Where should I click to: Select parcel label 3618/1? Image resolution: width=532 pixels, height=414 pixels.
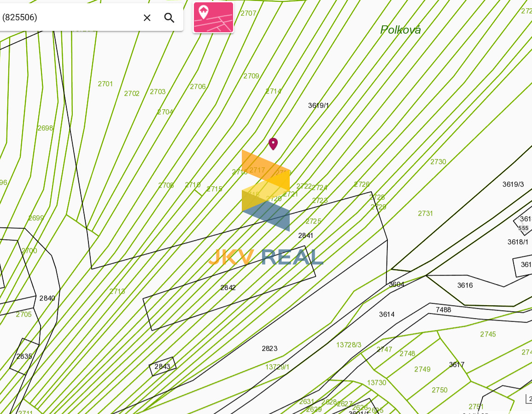518,242
